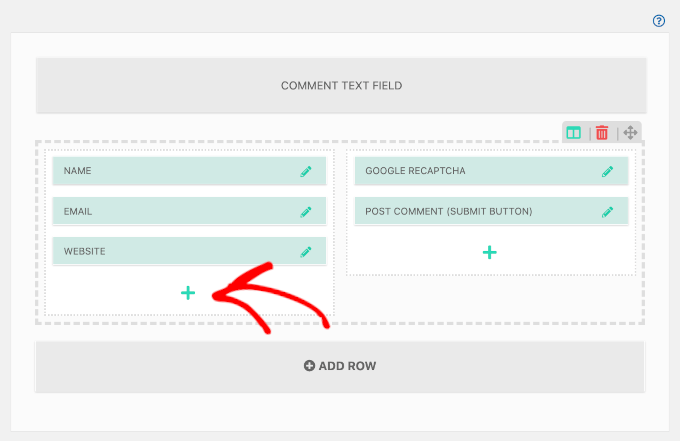Edit Post Comment button via pencil icon

point(607,212)
